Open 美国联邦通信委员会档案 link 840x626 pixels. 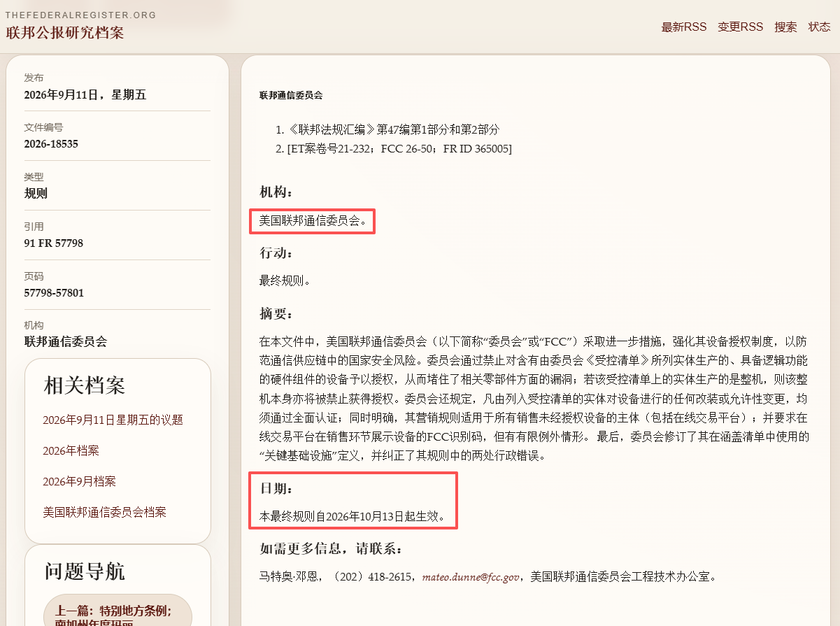104,512
